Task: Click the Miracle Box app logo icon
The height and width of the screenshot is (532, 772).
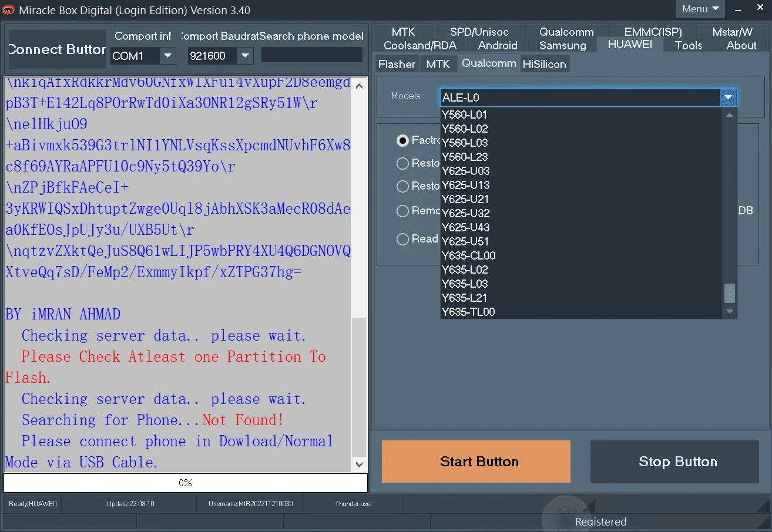Action: (x=9, y=9)
